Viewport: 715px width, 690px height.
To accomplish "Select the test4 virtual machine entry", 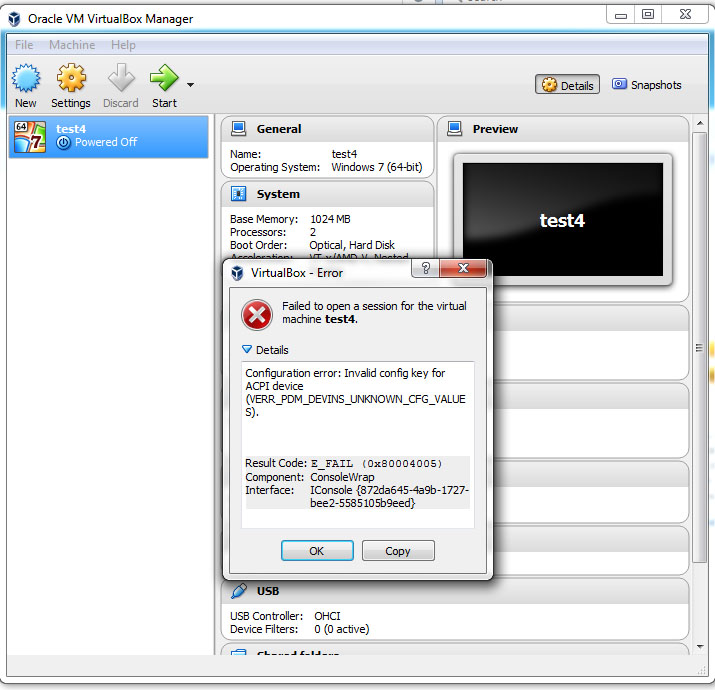I will click(x=108, y=136).
